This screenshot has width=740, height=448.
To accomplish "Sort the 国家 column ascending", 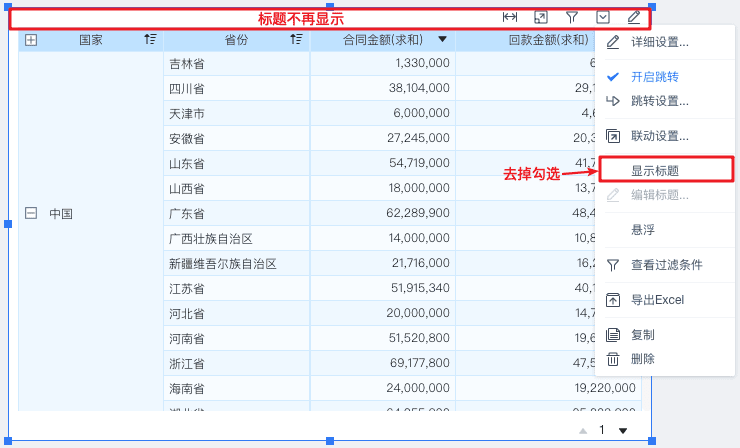I will pos(150,39).
